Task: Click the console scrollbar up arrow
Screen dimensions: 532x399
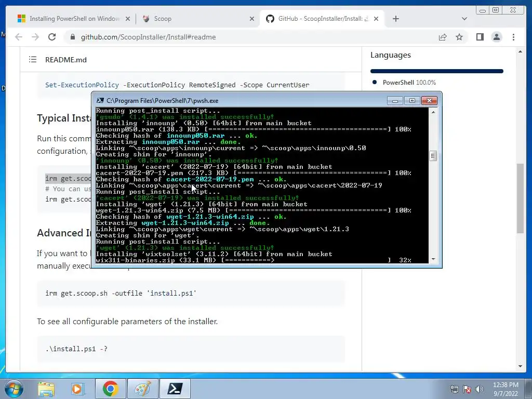Action: 433,112
